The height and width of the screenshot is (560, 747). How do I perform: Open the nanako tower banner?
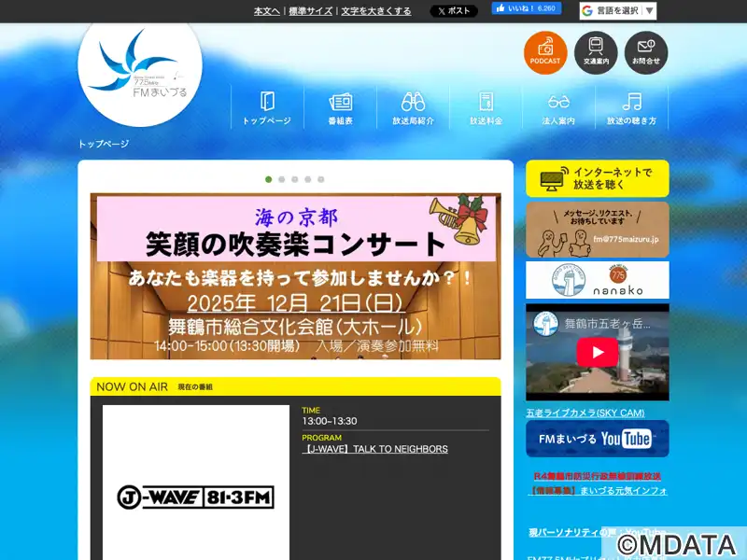(x=598, y=280)
